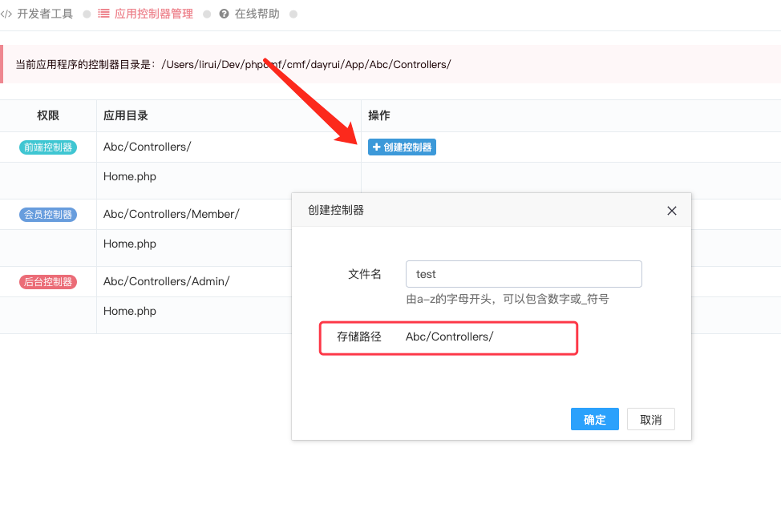Viewport: 781px width, 532px height.
Task: Click the 创建控制器 button
Action: click(x=402, y=147)
